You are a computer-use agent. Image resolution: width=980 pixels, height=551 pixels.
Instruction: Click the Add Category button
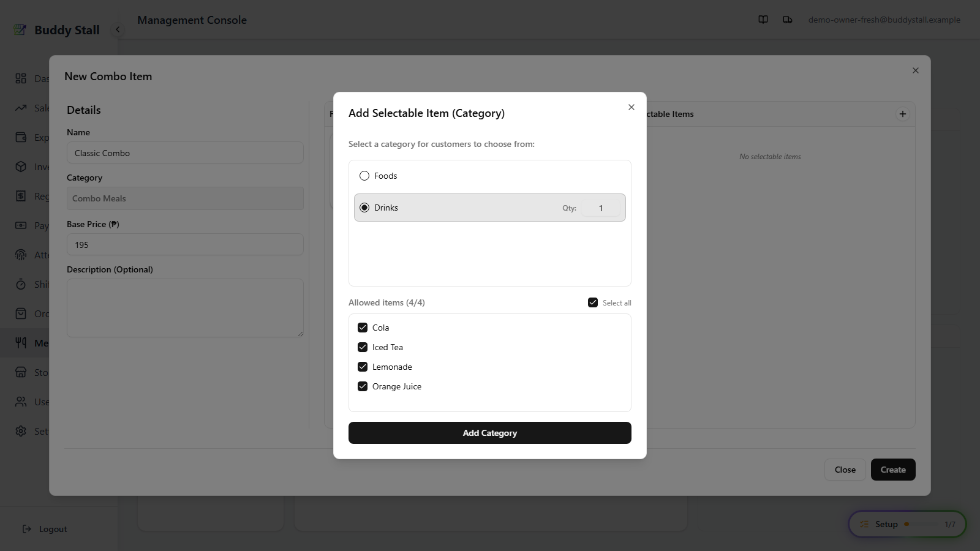(490, 433)
